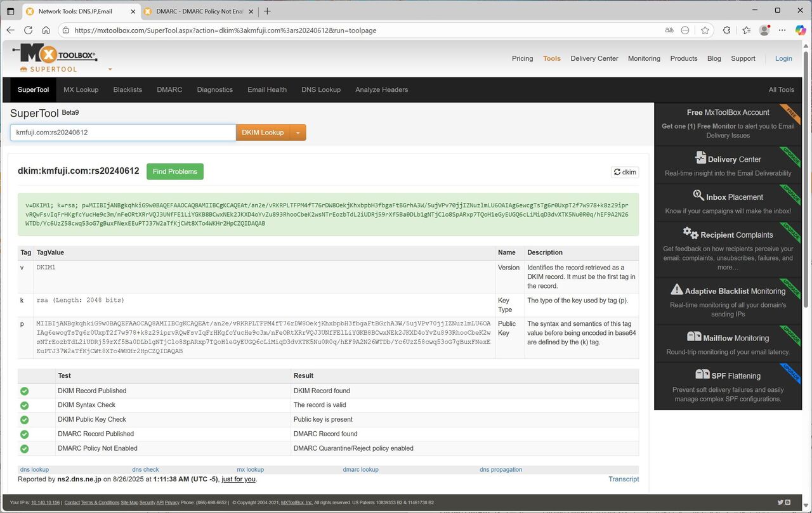The image size is (812, 513).
Task: Click the SPF Flattening mailbox icon
Action: point(702,374)
